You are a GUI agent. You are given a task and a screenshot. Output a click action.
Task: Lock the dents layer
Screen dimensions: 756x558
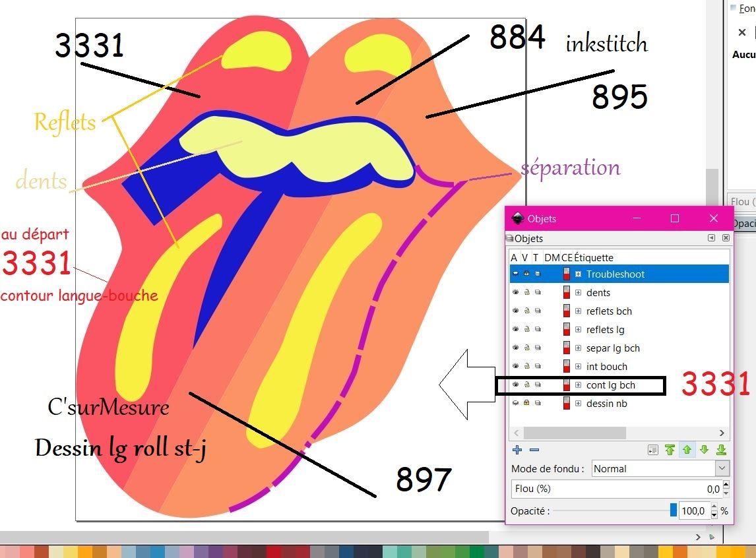[526, 292]
